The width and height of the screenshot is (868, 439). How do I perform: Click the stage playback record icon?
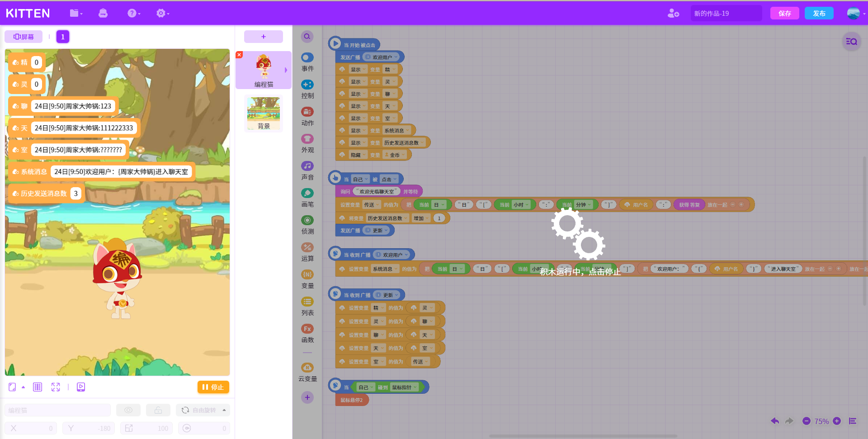point(81,387)
